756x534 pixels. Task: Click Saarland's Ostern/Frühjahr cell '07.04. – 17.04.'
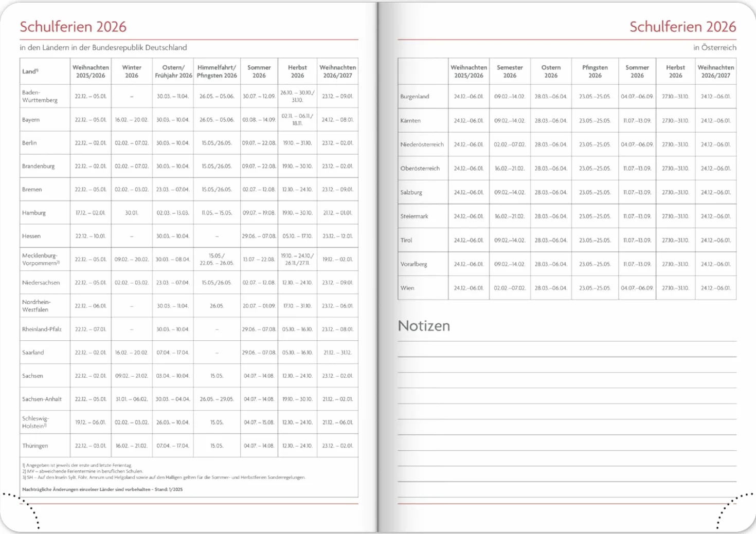(173, 353)
